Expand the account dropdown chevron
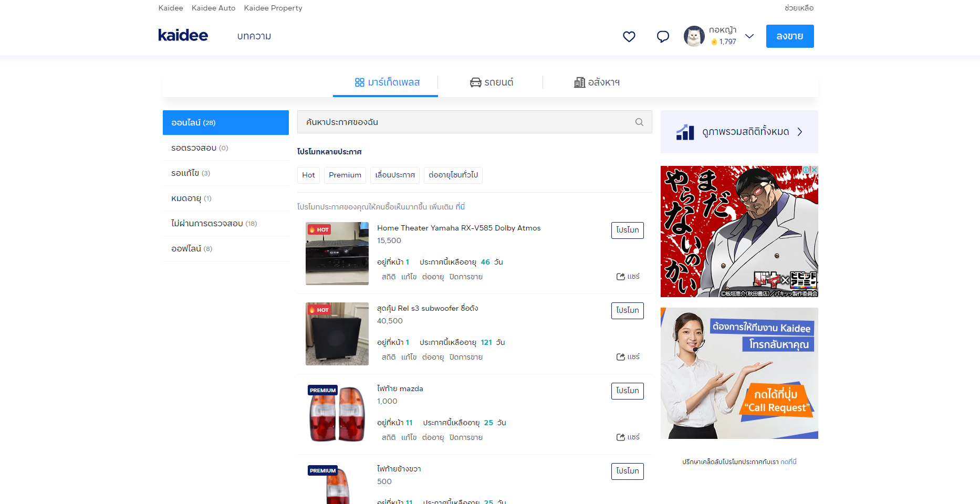This screenshot has height=504, width=980. click(x=749, y=36)
